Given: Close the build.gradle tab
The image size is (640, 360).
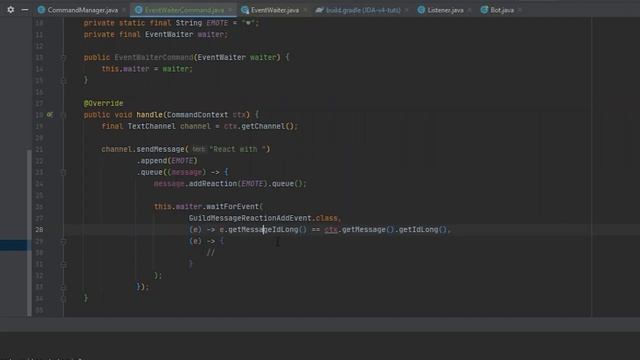Looking at the screenshot, I should click(407, 10).
